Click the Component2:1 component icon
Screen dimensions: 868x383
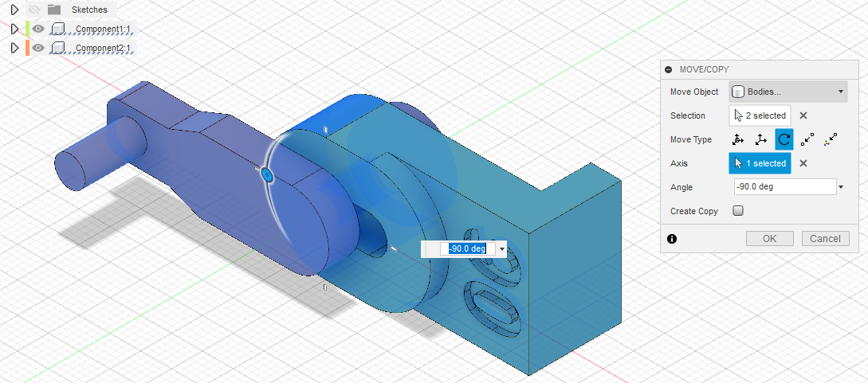click(57, 48)
